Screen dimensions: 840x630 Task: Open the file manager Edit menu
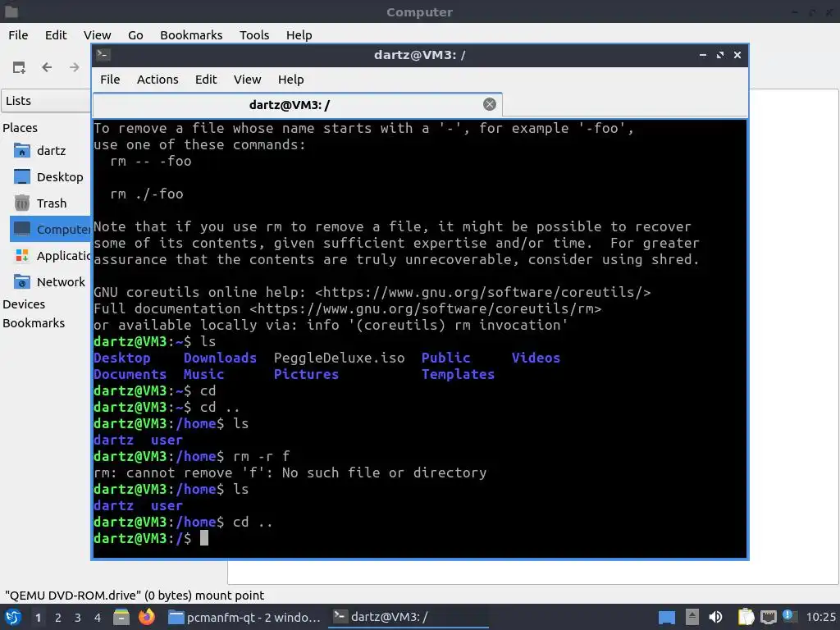56,34
